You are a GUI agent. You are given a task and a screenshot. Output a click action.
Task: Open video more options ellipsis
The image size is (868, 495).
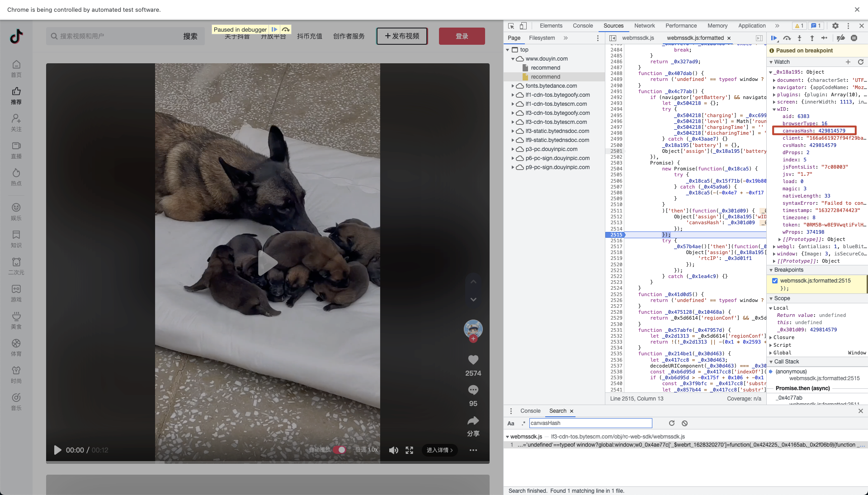point(473,450)
